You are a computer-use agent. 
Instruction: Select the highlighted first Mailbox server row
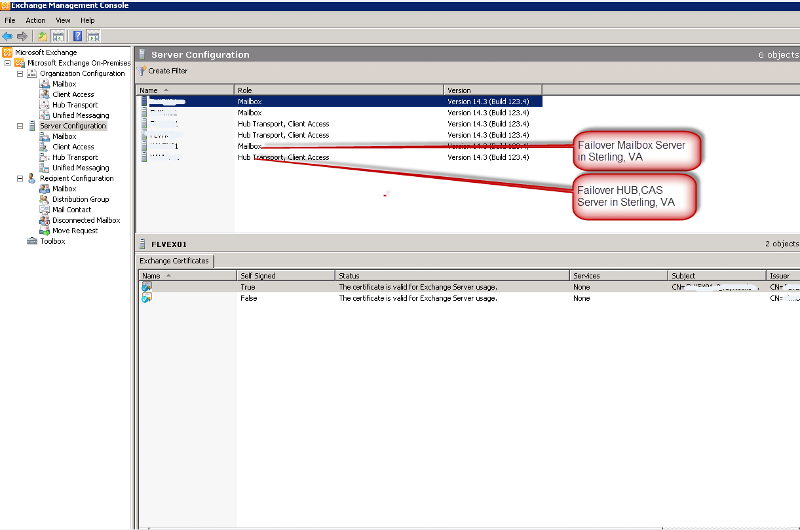click(340, 101)
